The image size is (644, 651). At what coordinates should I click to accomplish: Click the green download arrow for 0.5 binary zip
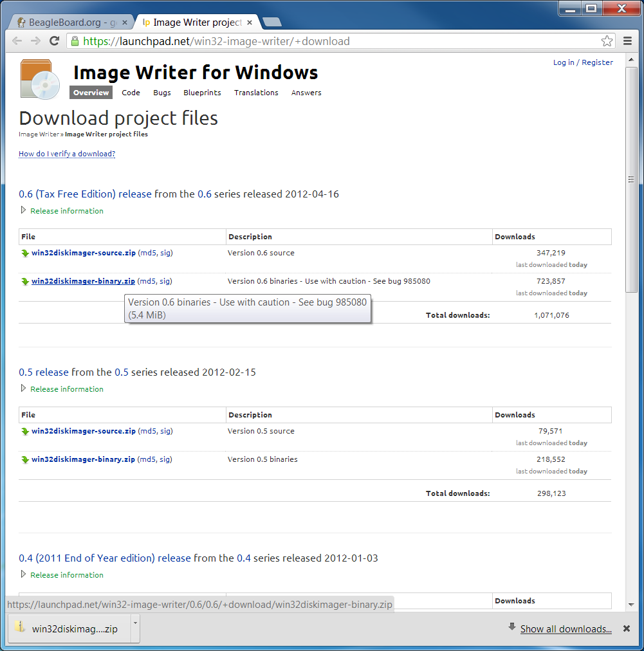coord(25,459)
